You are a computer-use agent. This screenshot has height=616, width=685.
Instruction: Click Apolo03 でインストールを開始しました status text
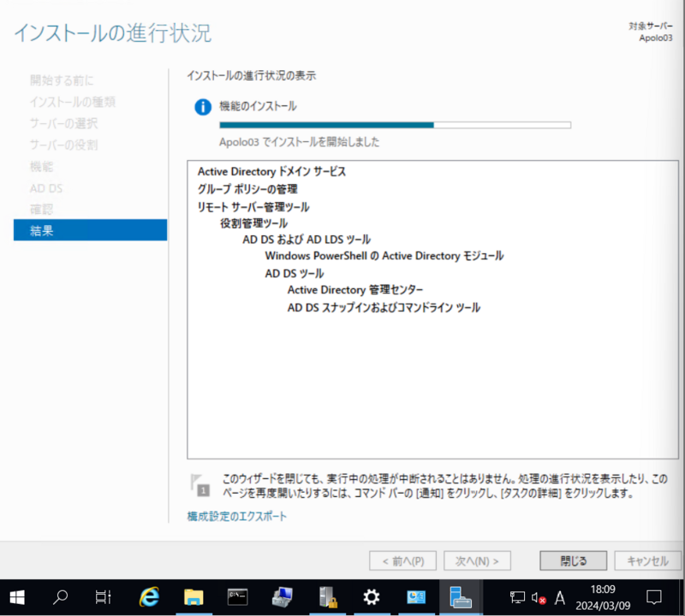299,142
